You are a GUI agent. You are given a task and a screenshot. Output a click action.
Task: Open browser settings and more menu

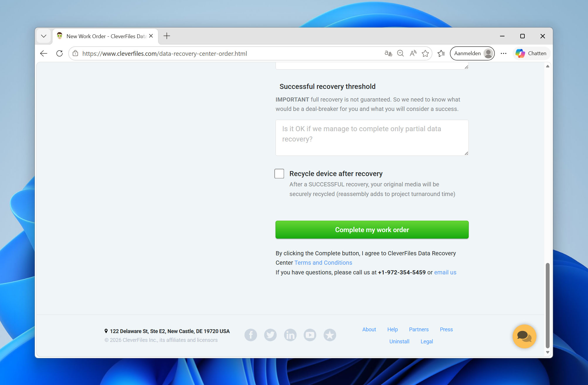(504, 53)
